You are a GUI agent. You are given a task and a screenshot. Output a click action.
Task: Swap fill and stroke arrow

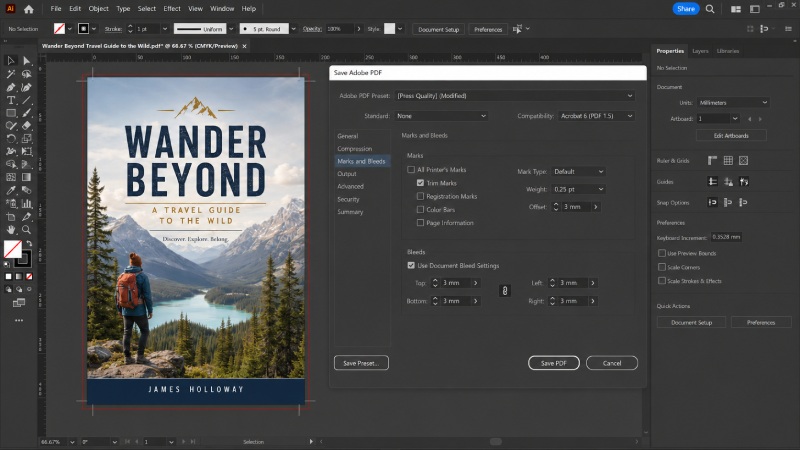coord(29,243)
